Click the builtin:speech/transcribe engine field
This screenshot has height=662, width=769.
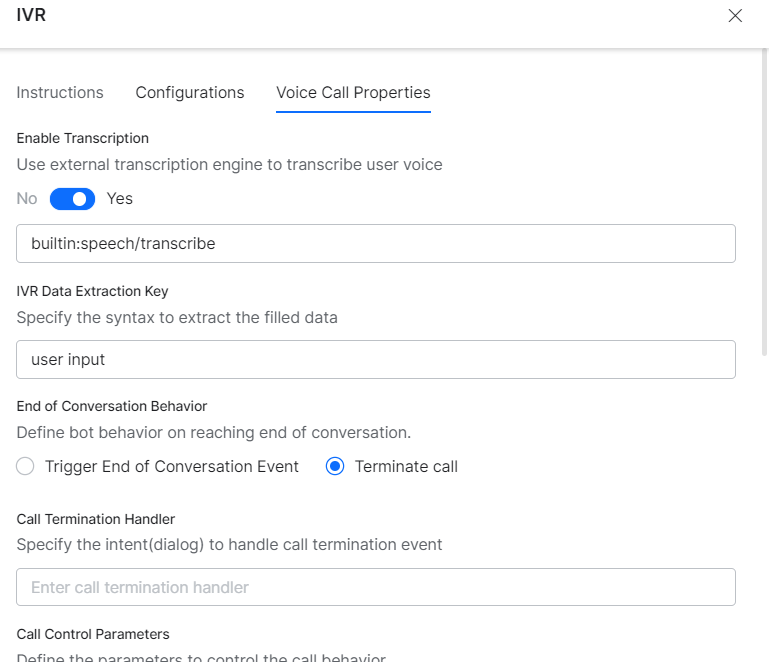(x=376, y=243)
